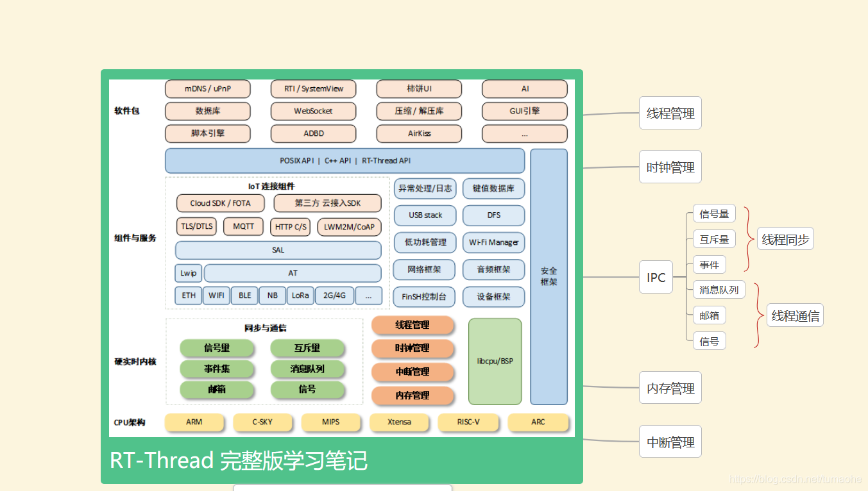Click the mDNS / uPnP box in diagram
The height and width of the screenshot is (491, 868).
(208, 89)
